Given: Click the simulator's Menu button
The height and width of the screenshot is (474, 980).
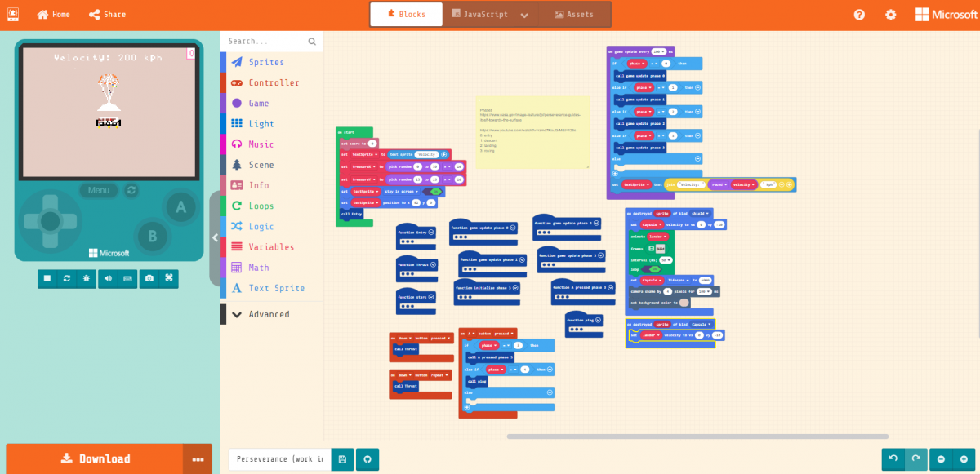Looking at the screenshot, I should pos(99,190).
